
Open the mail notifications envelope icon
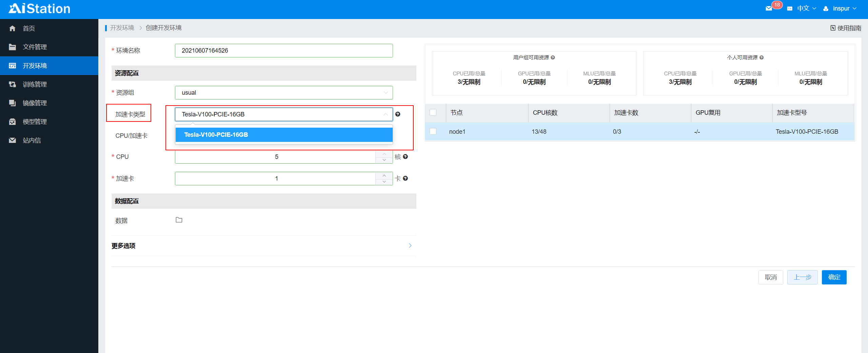[769, 8]
